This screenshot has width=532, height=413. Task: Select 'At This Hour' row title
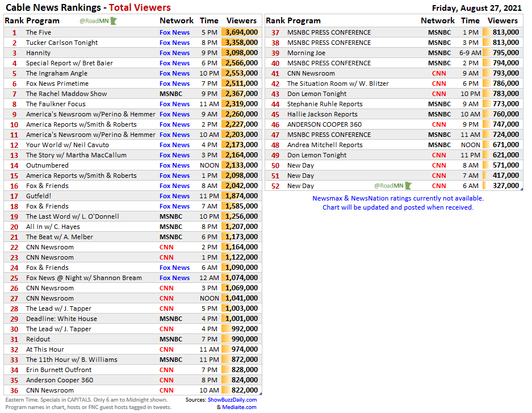coord(45,349)
